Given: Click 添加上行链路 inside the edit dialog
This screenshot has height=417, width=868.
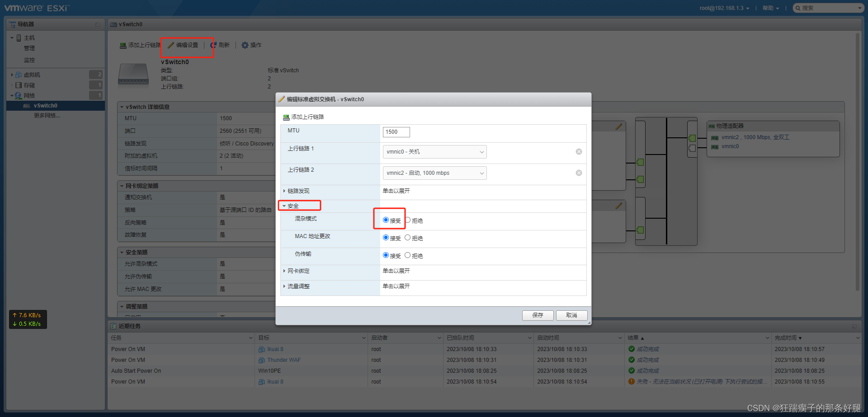Looking at the screenshot, I should pos(303,117).
